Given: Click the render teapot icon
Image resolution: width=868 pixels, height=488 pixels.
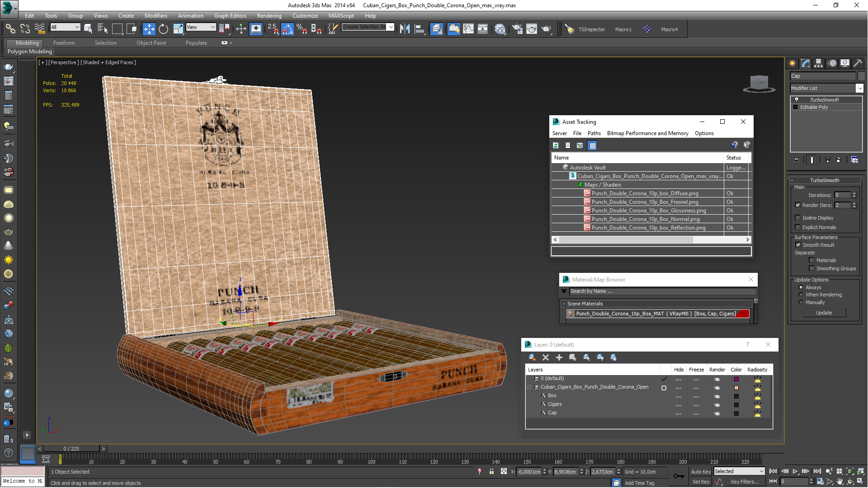Looking at the screenshot, I should [x=547, y=29].
